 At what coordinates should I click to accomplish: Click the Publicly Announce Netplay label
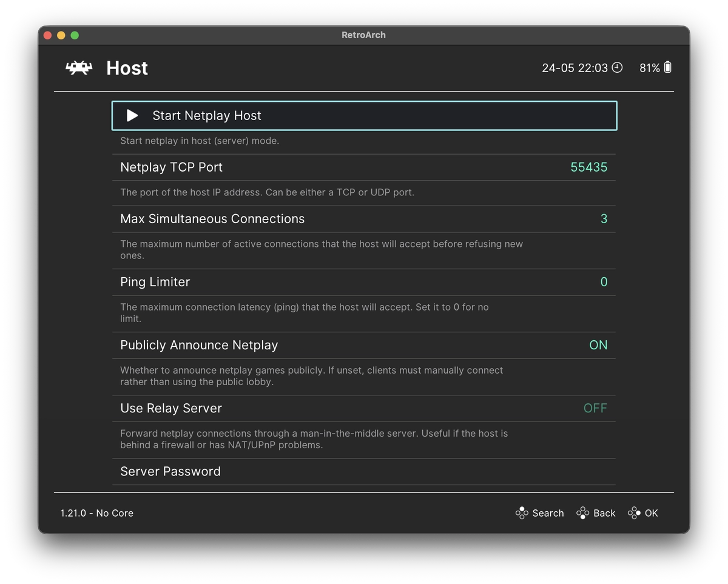tap(199, 345)
